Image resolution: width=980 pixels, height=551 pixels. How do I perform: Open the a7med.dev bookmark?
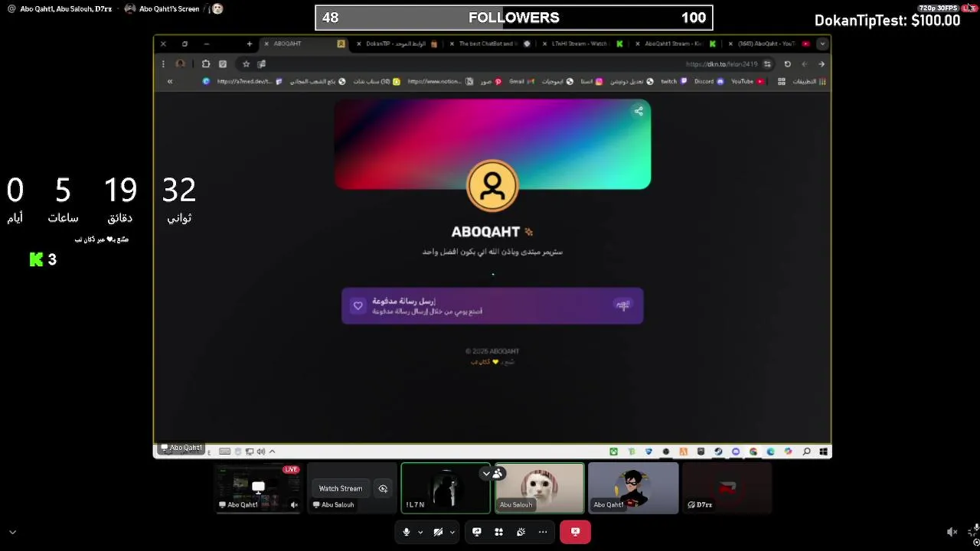[x=243, y=81]
